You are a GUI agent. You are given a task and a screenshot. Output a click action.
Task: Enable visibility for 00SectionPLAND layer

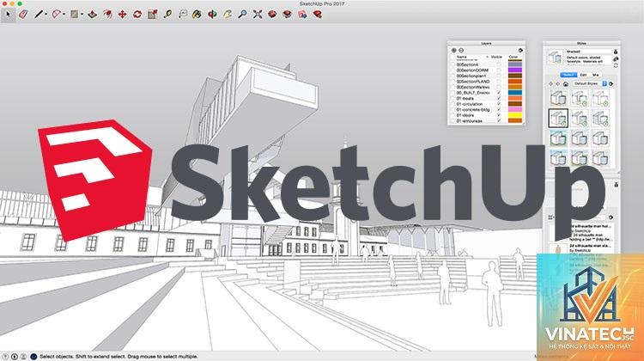click(x=499, y=82)
